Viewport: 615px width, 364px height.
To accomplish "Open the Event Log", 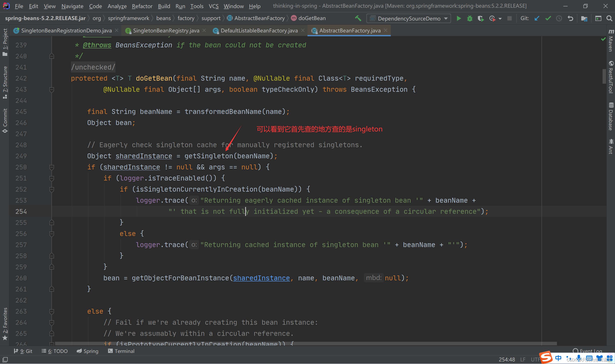I will 587,351.
